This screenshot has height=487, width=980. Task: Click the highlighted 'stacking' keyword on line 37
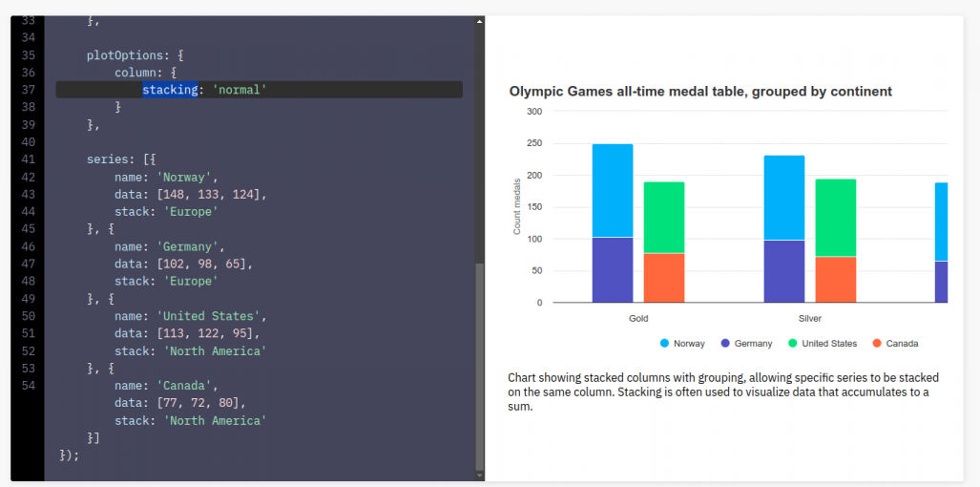click(170, 90)
